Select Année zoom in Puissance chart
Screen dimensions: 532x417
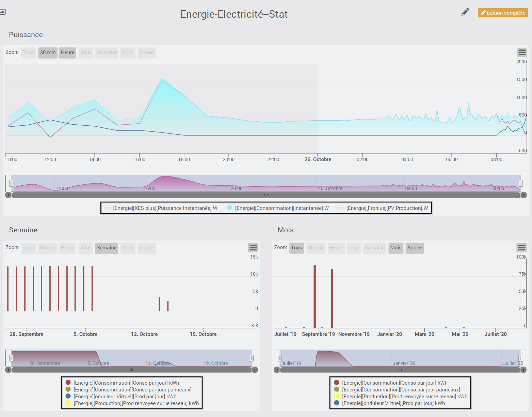(146, 52)
